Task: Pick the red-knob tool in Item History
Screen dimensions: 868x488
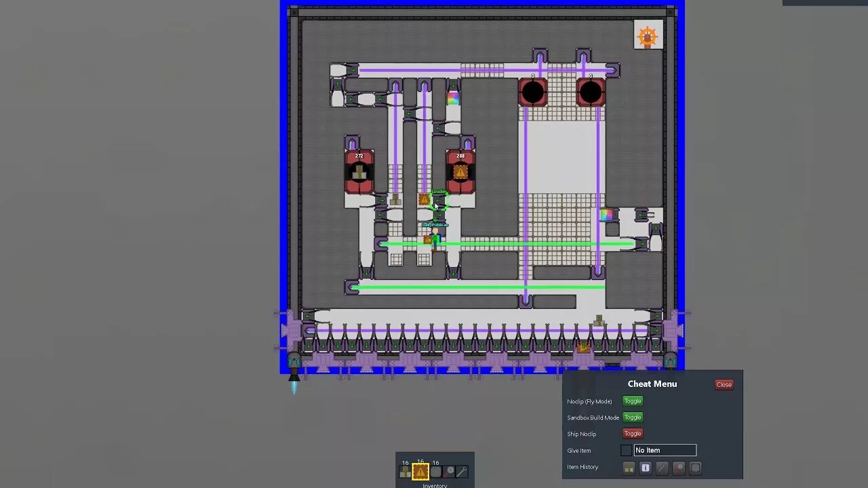Action: 679,468
